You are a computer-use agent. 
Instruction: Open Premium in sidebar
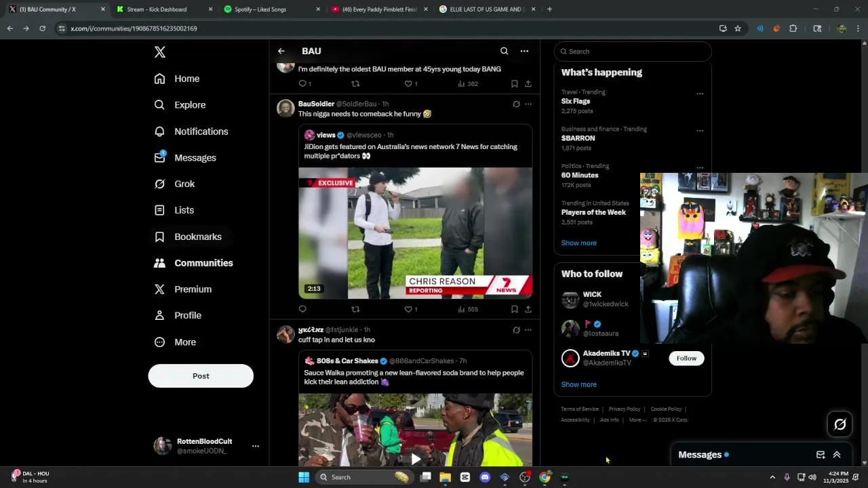pyautogui.click(x=183, y=289)
